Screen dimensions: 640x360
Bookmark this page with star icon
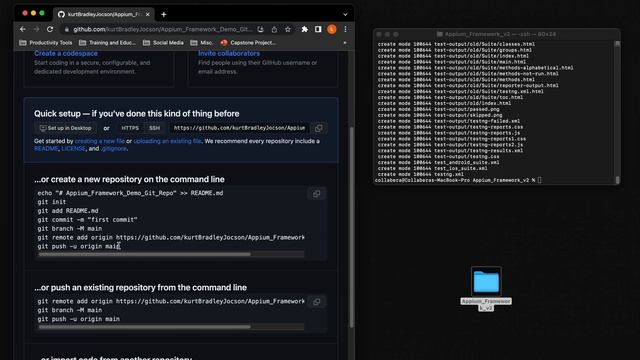[x=288, y=29]
